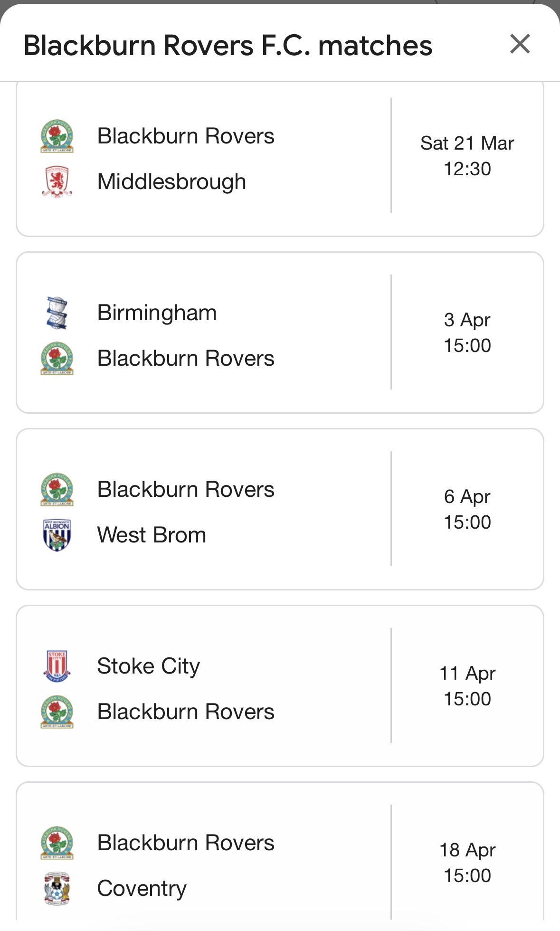Open the Stoke City team name
Viewport: 560px width, 931px height.
point(148,666)
